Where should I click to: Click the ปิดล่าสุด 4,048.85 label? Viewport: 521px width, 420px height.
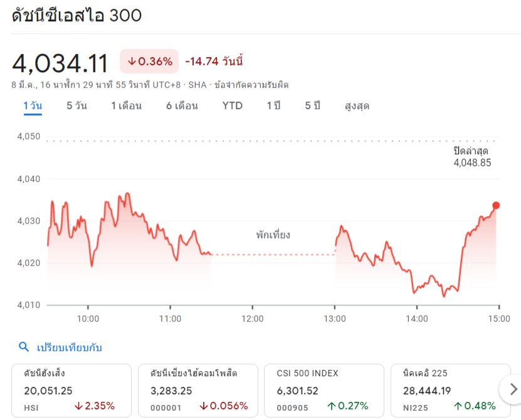pyautogui.click(x=471, y=157)
